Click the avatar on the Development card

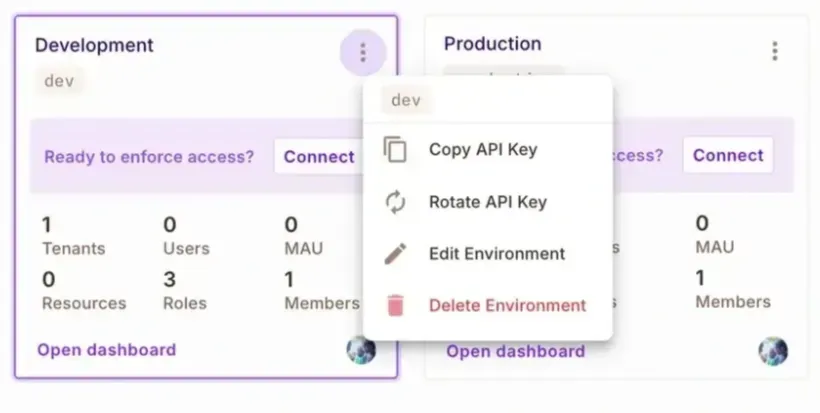click(x=361, y=350)
